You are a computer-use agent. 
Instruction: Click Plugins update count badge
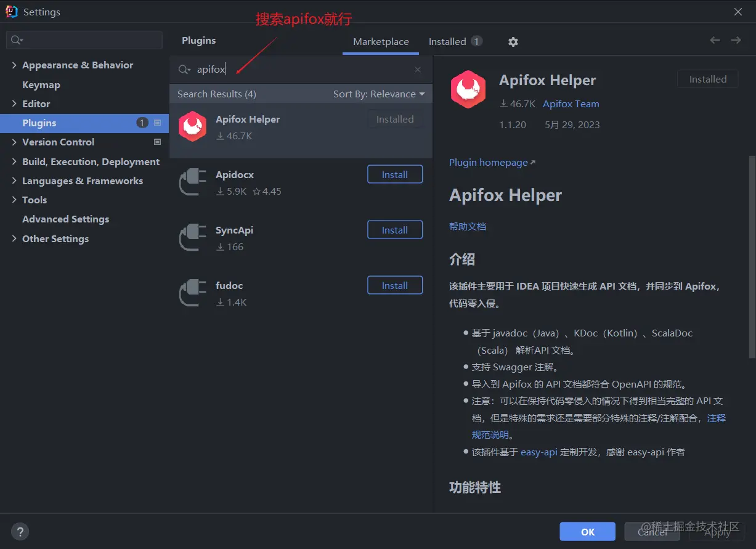142,123
